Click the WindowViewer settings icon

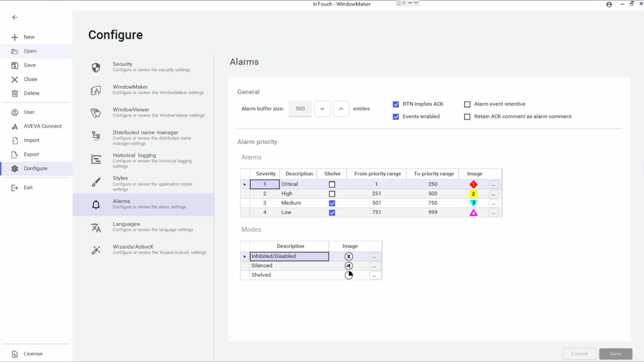click(96, 113)
